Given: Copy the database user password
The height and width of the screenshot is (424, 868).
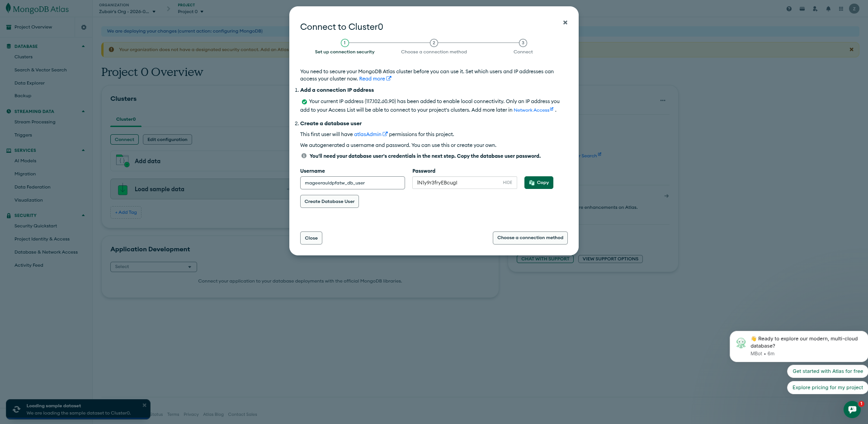Looking at the screenshot, I should pos(538,183).
